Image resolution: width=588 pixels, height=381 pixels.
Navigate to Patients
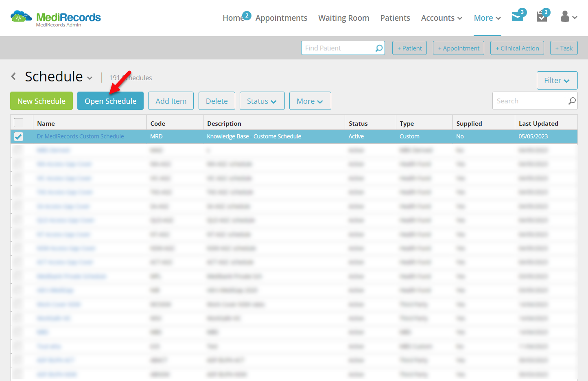click(x=395, y=18)
